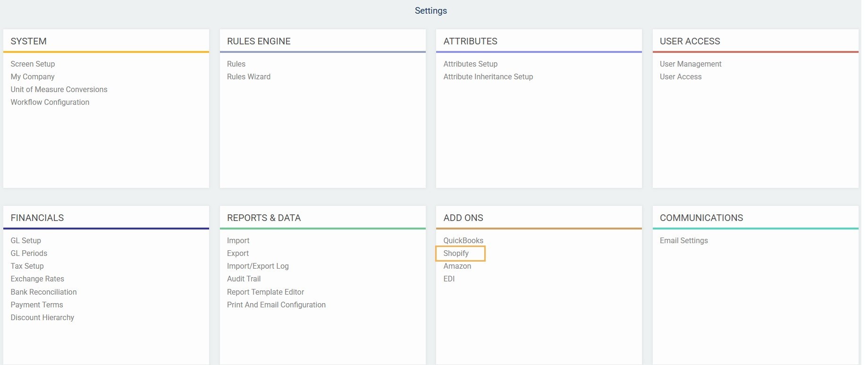Select the highlighted Shopify add-on
Image resolution: width=868 pixels, height=365 pixels.
pos(456,253)
